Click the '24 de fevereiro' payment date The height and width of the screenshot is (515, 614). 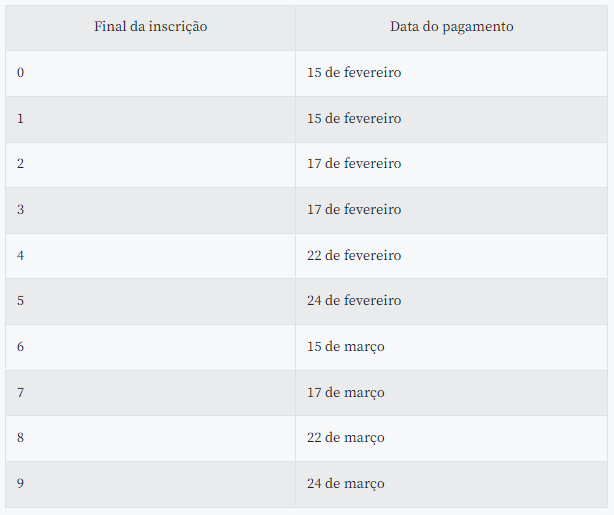tap(354, 301)
